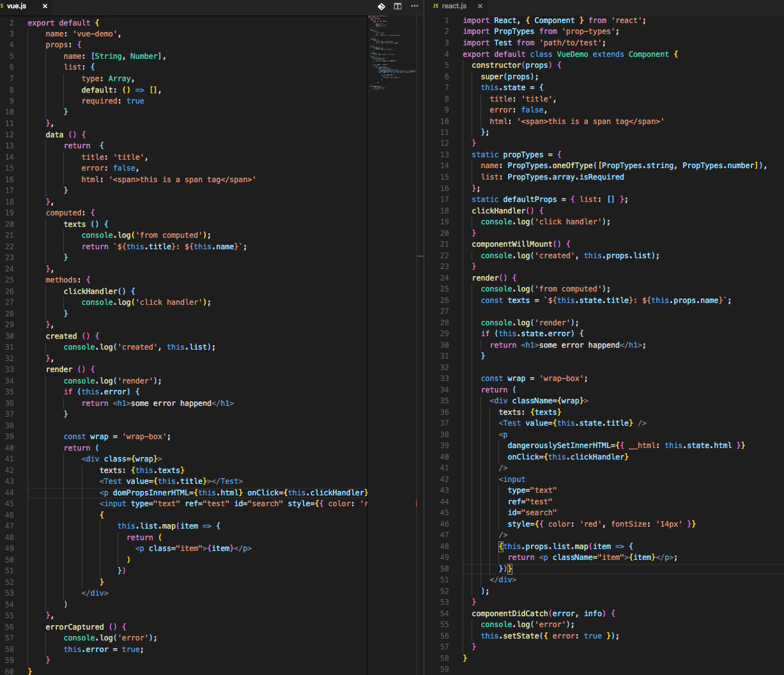This screenshot has height=675, width=784.
Task: Click the Split Editor icon
Action: click(x=397, y=6)
